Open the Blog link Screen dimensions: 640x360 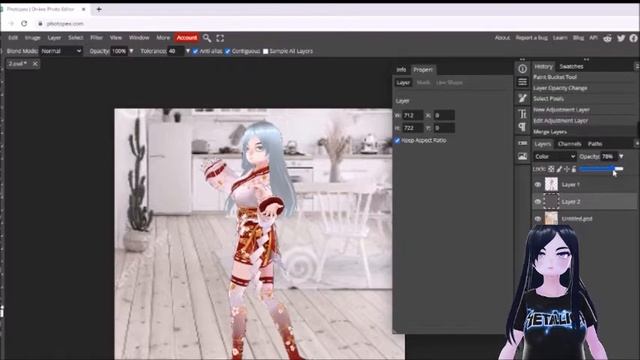(578, 38)
